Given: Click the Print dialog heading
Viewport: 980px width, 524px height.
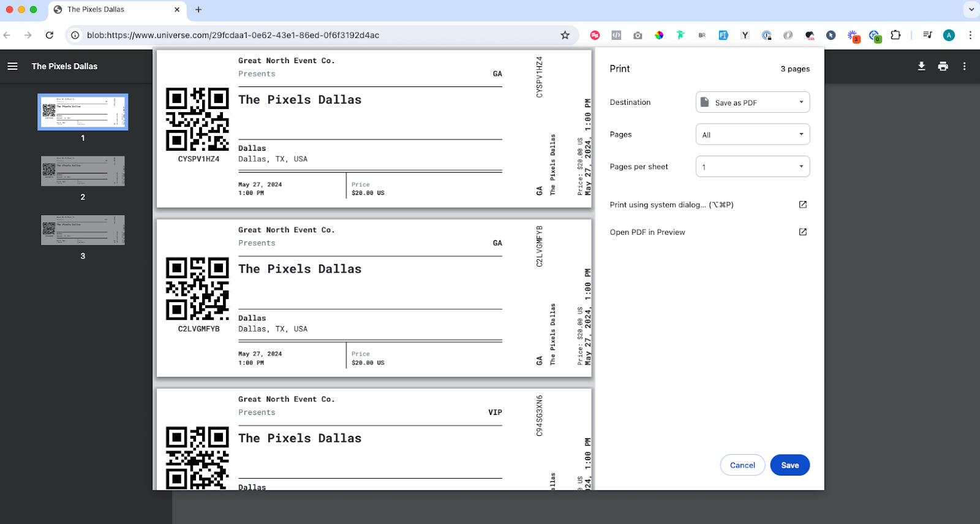Looking at the screenshot, I should [x=619, y=69].
